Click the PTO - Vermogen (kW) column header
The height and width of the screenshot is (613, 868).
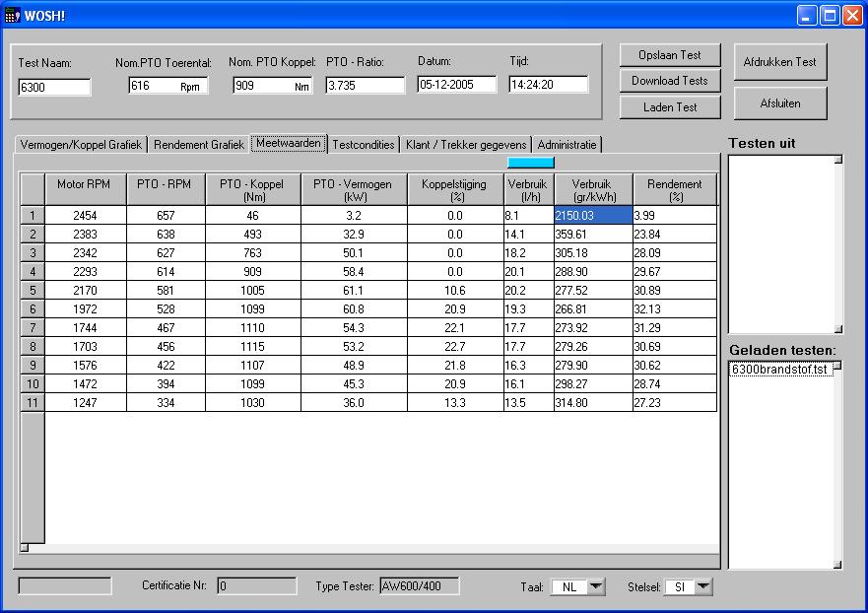[x=355, y=190]
